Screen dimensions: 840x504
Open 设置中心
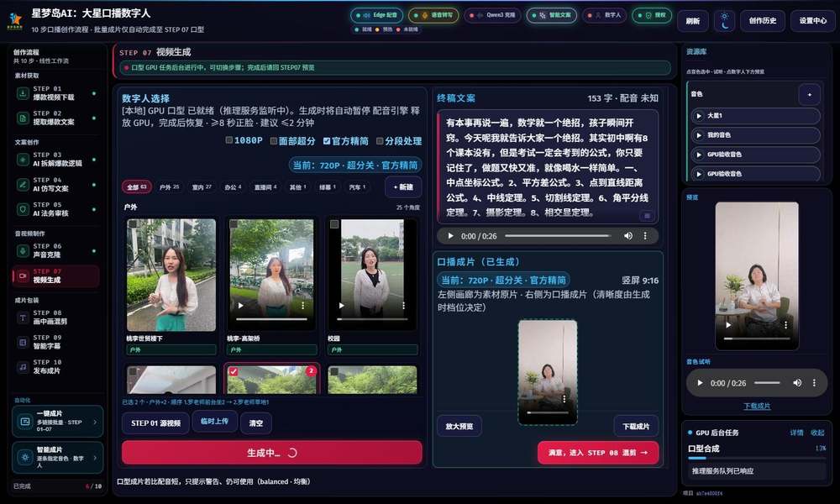(812, 21)
